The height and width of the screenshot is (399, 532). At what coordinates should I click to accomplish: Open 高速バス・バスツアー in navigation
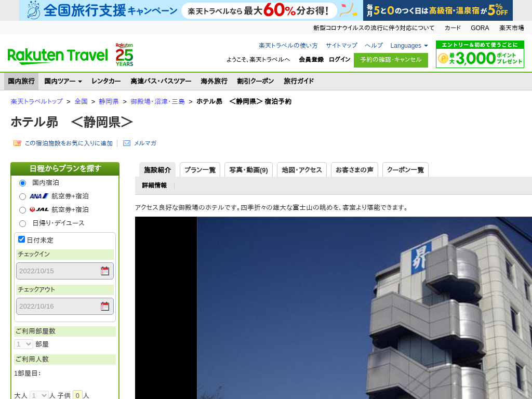pos(161,81)
